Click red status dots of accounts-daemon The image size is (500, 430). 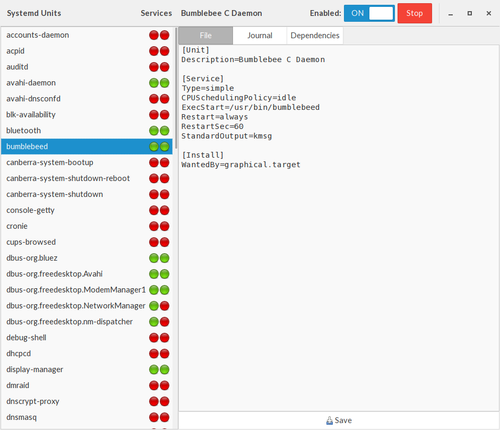click(x=159, y=35)
